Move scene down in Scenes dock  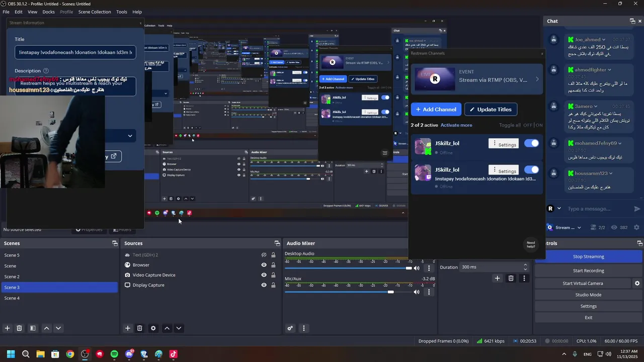point(58,328)
